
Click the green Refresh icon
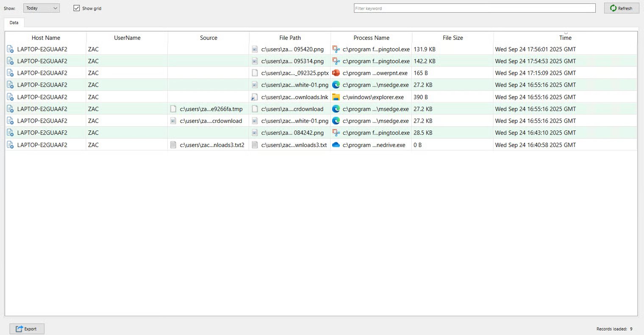pos(613,8)
